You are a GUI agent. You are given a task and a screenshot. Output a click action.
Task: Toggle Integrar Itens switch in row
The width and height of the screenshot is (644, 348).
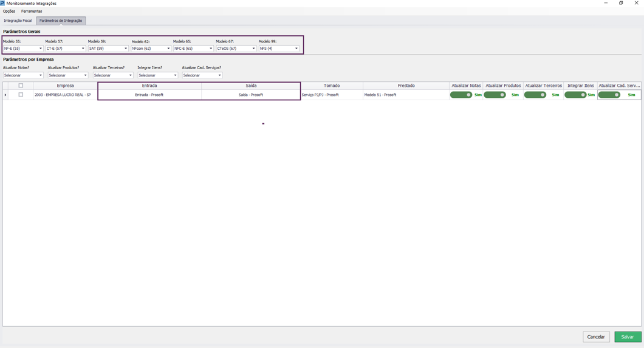(575, 95)
